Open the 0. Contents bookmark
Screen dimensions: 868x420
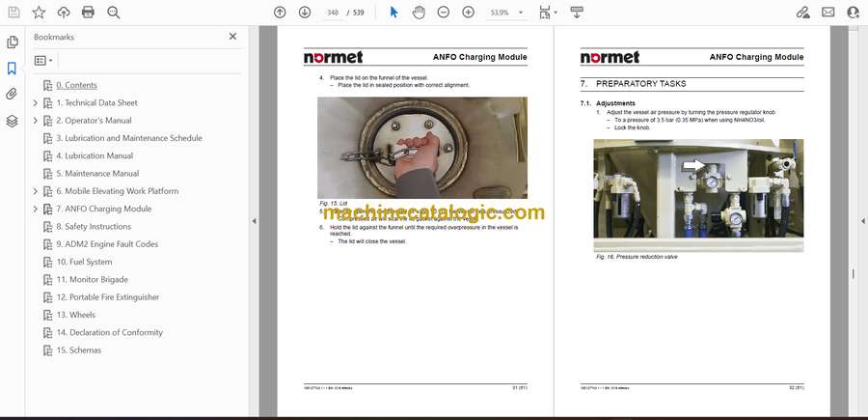tap(76, 85)
